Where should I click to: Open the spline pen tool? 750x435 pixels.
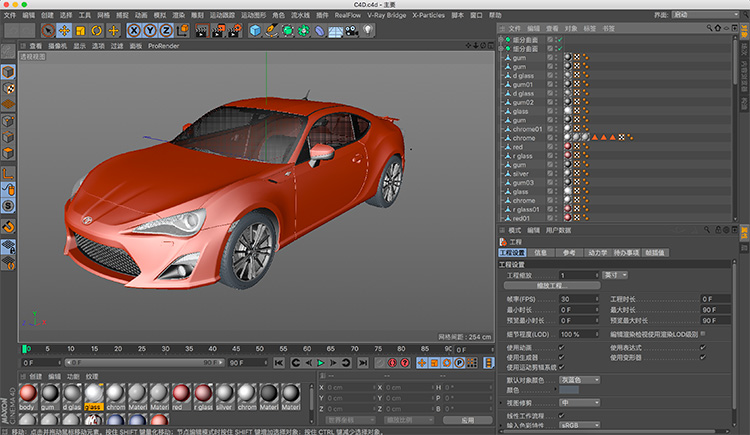click(x=272, y=31)
